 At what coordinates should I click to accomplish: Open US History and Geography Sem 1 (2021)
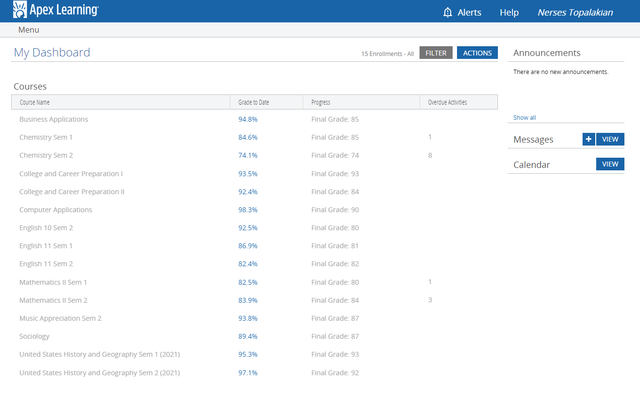(99, 354)
